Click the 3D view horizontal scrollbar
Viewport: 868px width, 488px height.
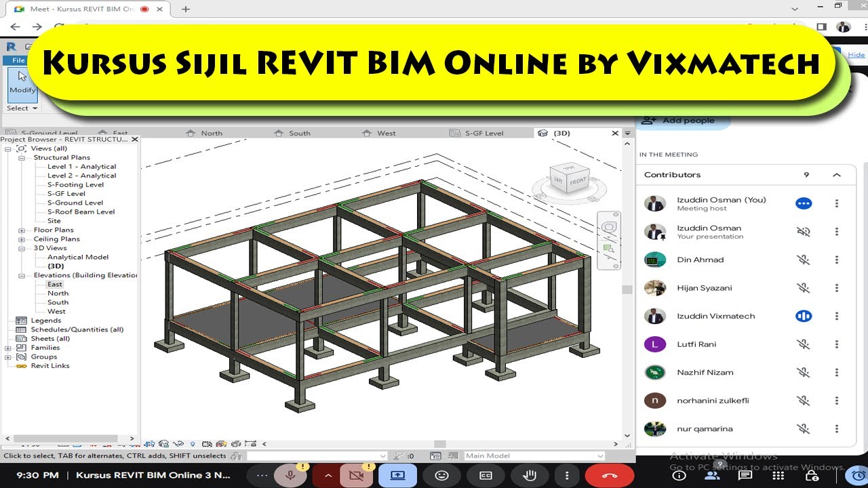441,444
